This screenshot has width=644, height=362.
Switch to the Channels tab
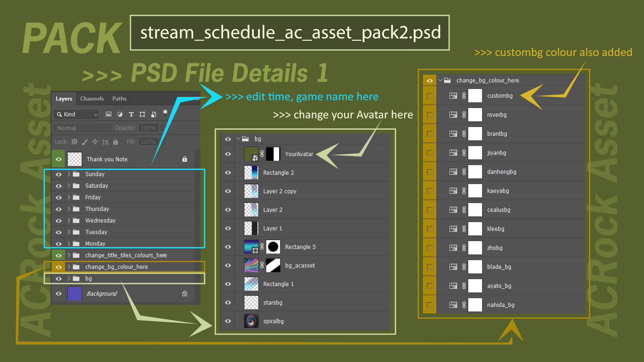tap(92, 99)
